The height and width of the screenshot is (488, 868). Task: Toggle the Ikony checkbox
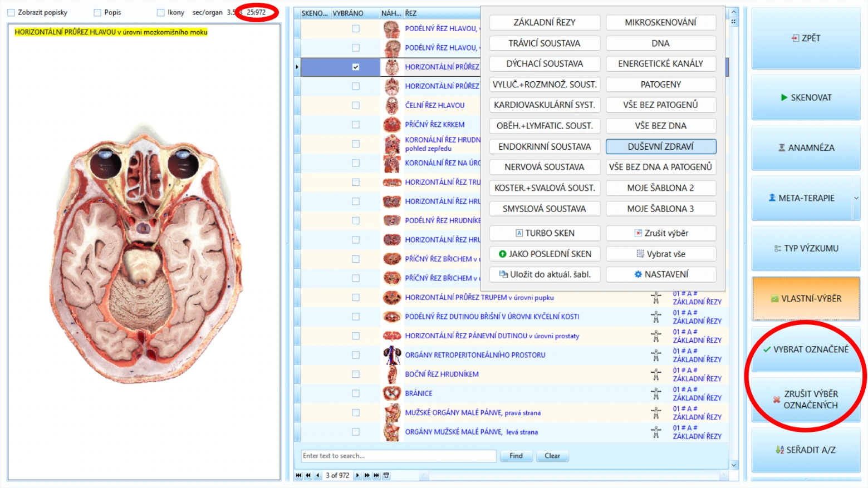[x=161, y=12]
